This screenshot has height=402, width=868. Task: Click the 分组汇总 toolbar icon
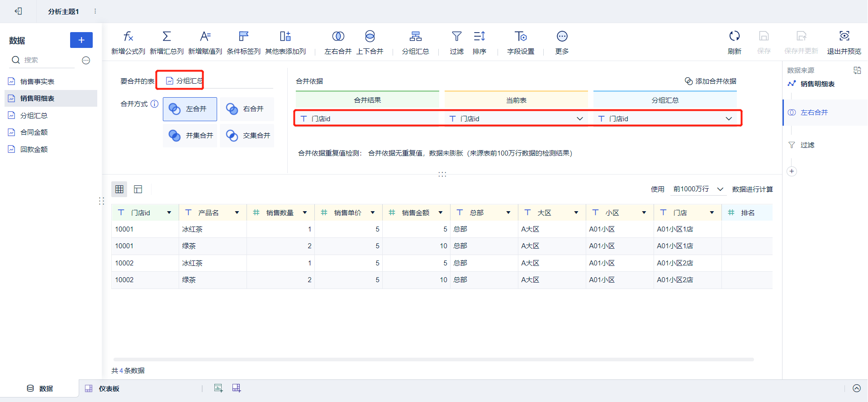pyautogui.click(x=415, y=36)
